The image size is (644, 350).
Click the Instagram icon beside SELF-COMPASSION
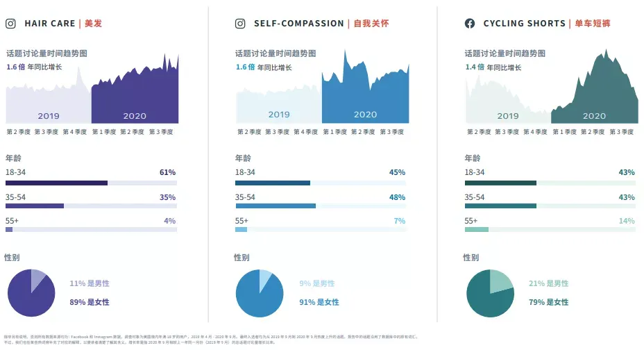(240, 24)
